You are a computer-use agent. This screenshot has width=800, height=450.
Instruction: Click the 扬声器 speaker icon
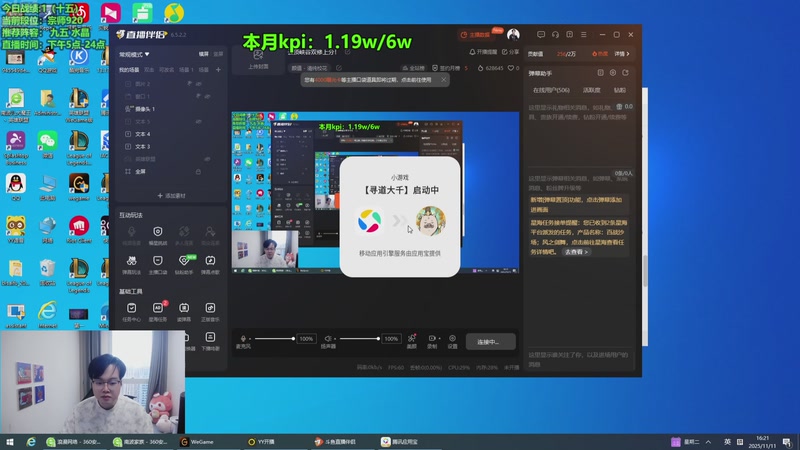(328, 338)
